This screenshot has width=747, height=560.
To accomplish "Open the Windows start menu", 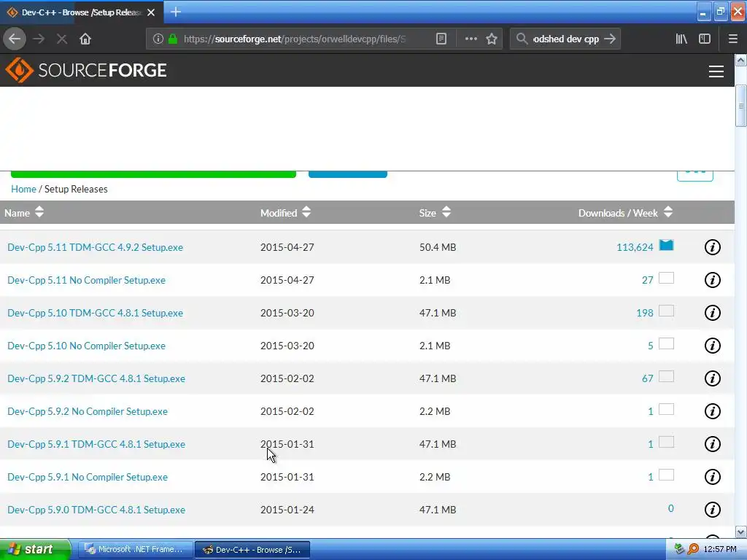I will 35,549.
